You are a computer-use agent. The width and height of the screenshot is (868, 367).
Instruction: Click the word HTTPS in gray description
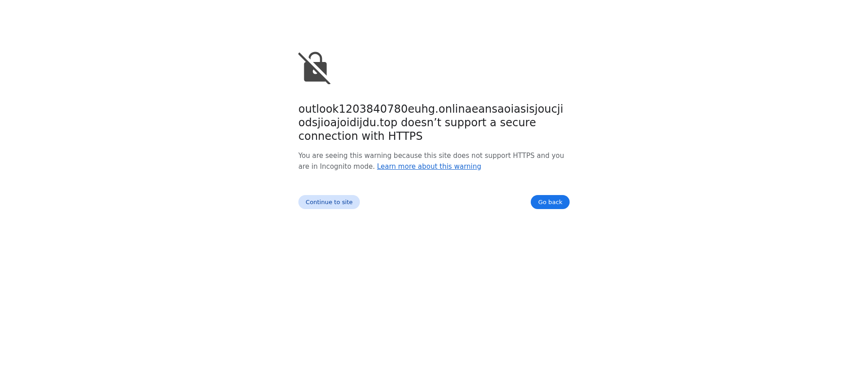coord(524,156)
